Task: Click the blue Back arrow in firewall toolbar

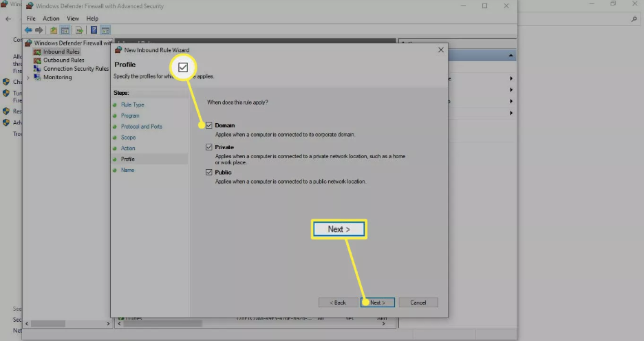Action: pyautogui.click(x=28, y=30)
